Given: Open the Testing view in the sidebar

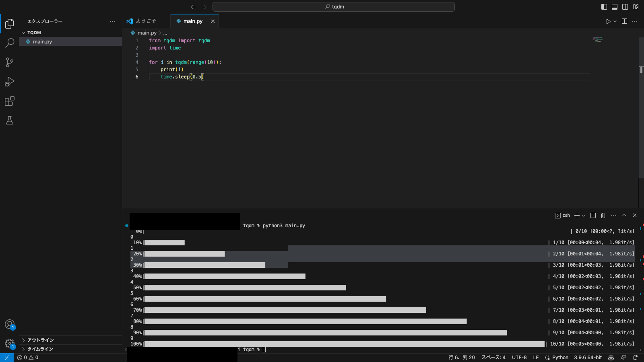Looking at the screenshot, I should pyautogui.click(x=10, y=120).
